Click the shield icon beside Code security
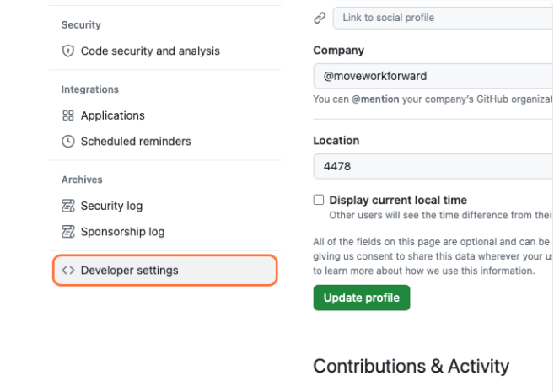The width and height of the screenshot is (554, 392). tap(68, 51)
